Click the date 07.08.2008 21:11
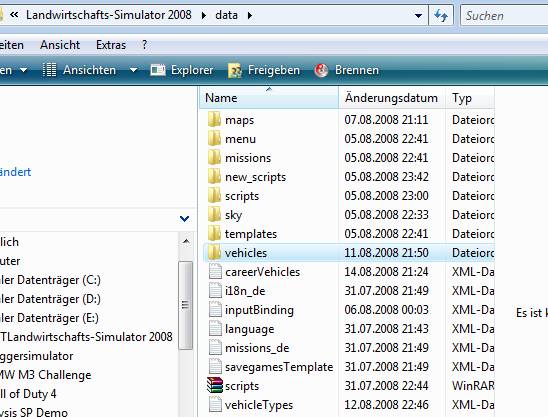The height and width of the screenshot is (417, 548). (386, 120)
